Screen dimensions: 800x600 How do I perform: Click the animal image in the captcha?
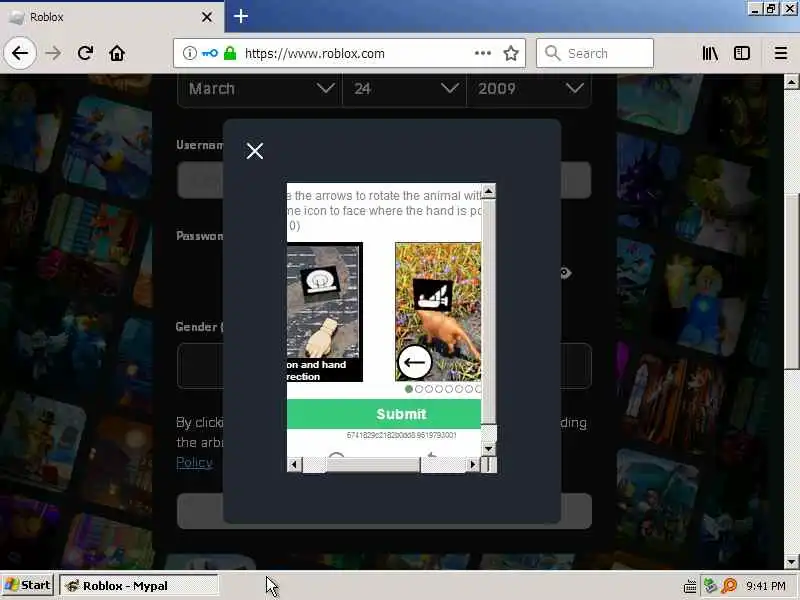438,312
